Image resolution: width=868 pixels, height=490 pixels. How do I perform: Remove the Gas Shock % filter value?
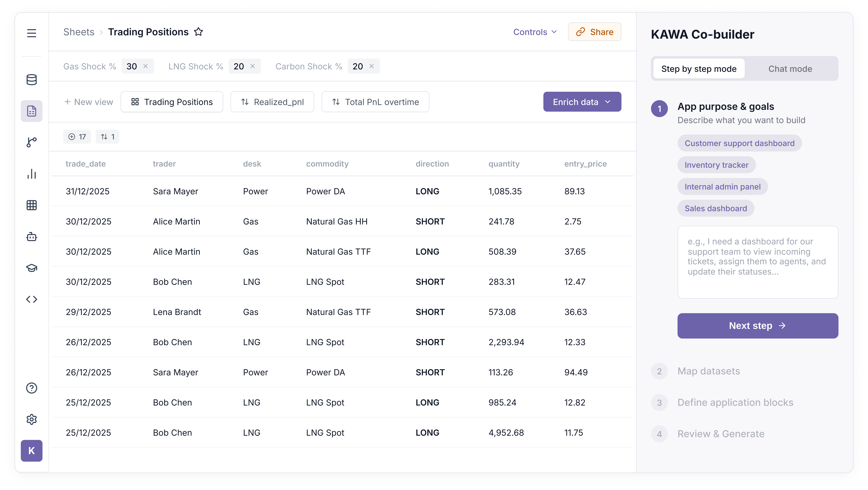point(146,66)
